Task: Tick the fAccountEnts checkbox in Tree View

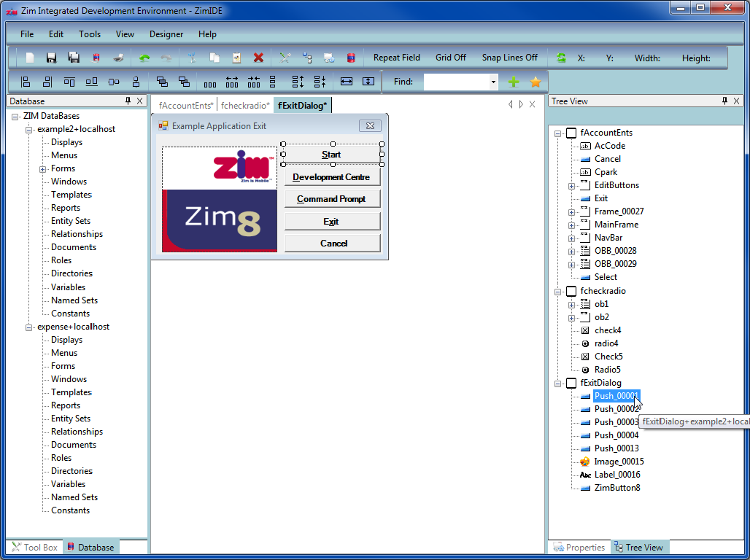Action: tap(571, 133)
